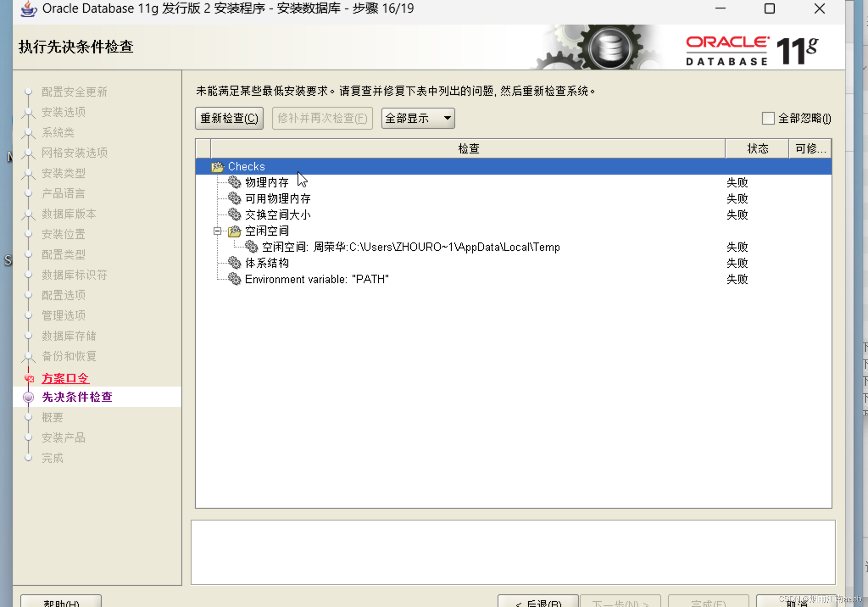Click the 先决条件检查 step indicator circle
868x607 pixels.
28,397
